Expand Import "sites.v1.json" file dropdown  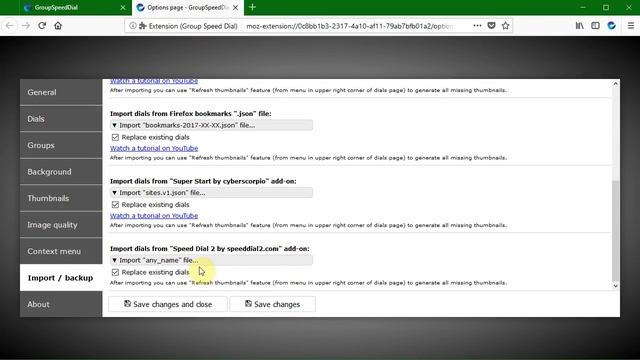[211, 193]
